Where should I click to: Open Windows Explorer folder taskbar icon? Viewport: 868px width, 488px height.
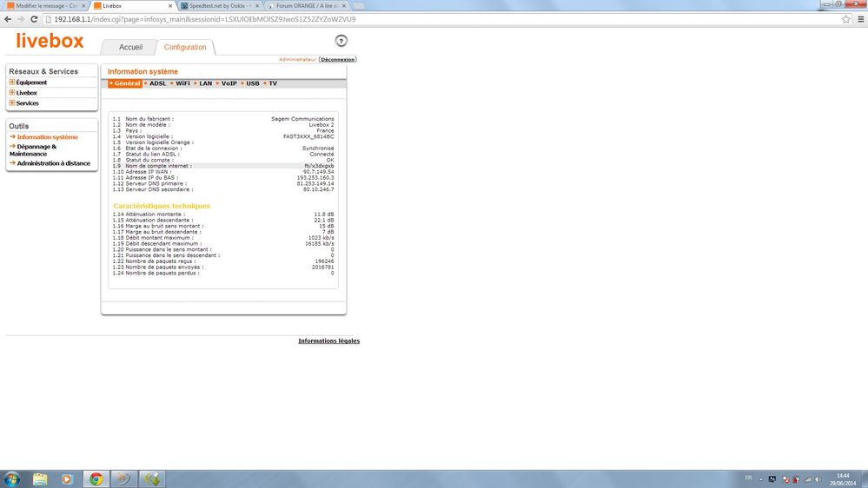click(x=40, y=479)
